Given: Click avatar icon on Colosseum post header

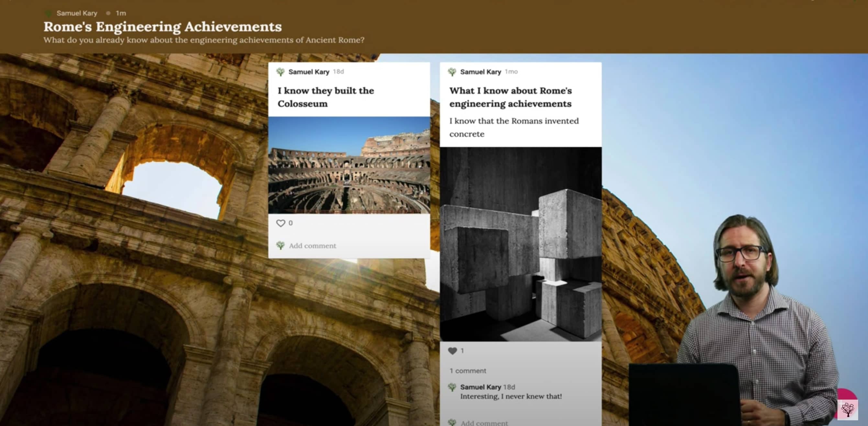Looking at the screenshot, I should coord(280,72).
